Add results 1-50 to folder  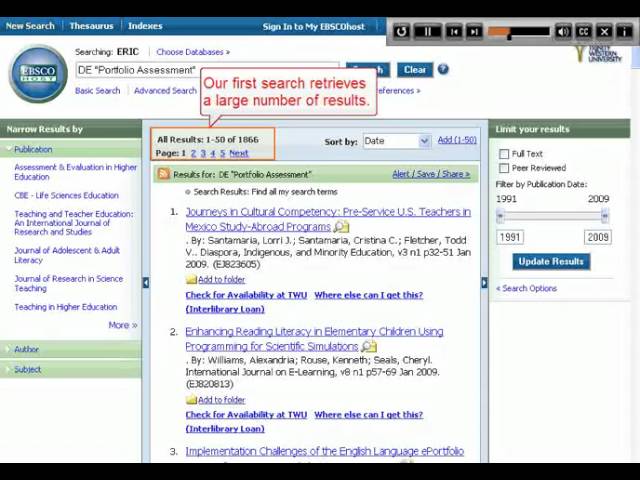click(x=457, y=140)
